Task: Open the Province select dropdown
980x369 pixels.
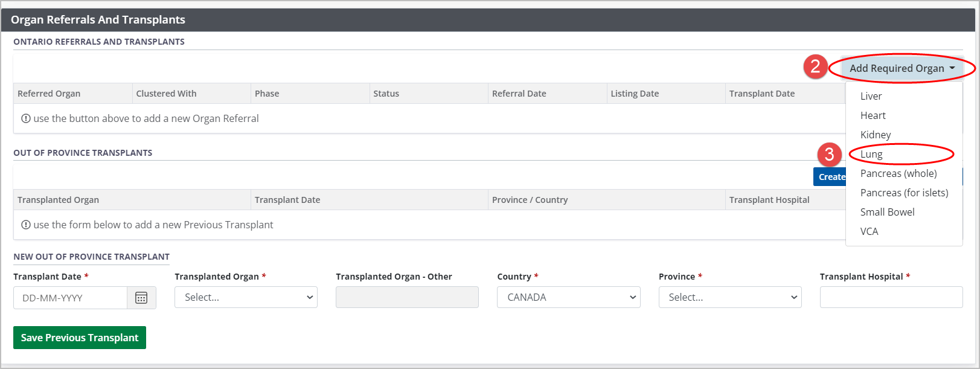Action: coord(729,297)
